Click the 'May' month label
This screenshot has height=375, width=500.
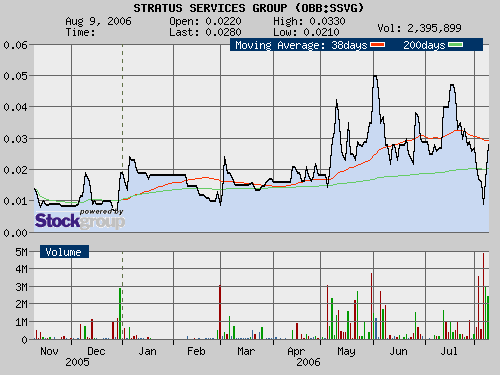346,352
